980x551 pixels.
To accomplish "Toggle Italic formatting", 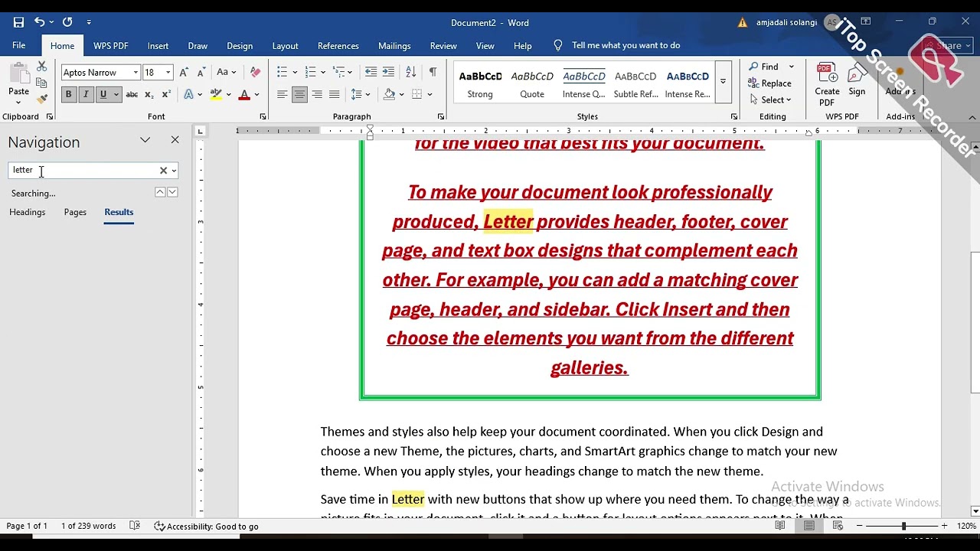I will click(85, 95).
